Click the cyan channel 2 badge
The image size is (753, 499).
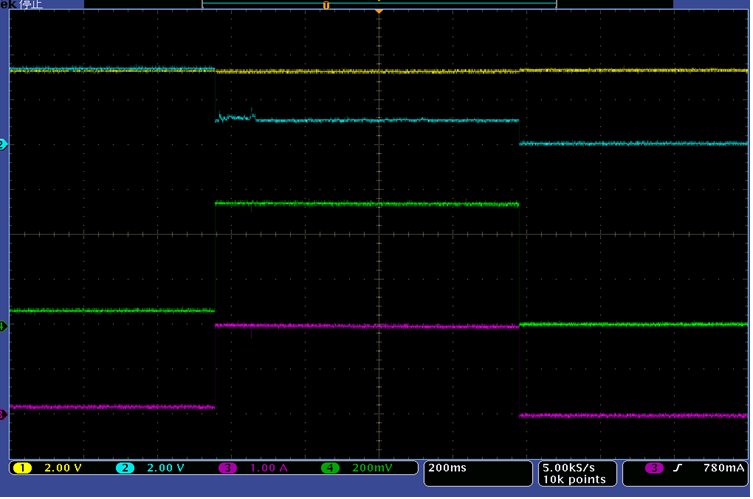125,468
